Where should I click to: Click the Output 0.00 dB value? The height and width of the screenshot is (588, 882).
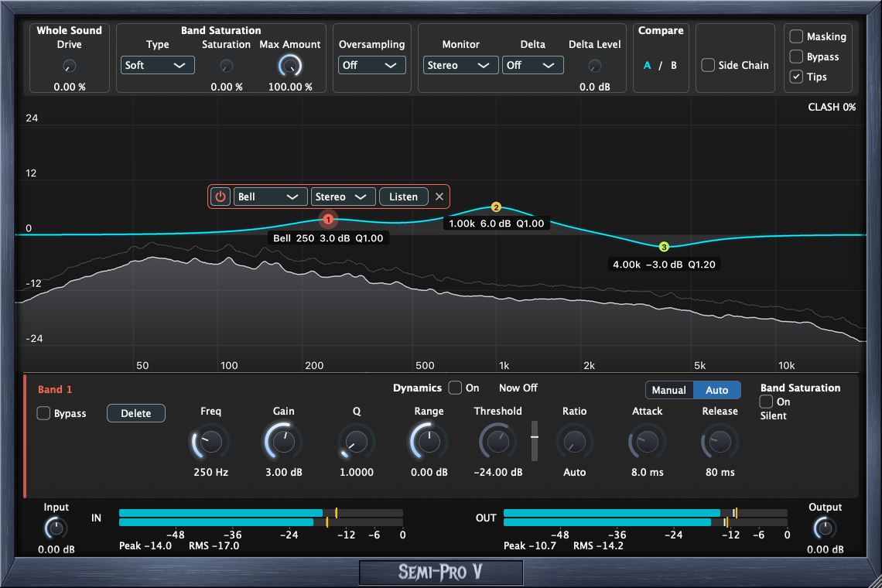click(x=826, y=550)
